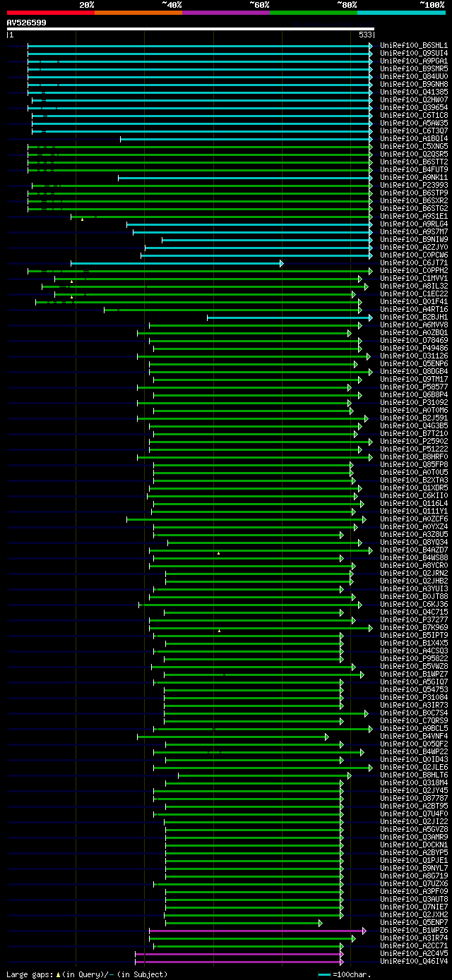The image size is (452, 980).
Task: Select the UniRef100_P25902 label
Action: tap(414, 442)
